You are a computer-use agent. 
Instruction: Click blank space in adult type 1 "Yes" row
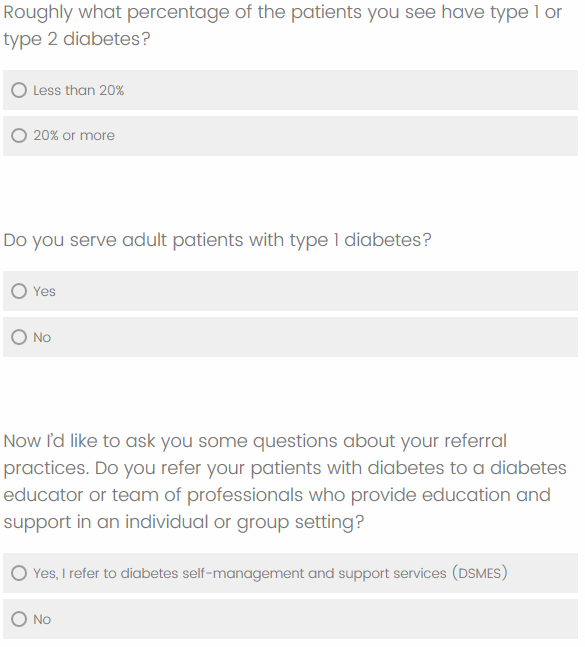pos(318,291)
